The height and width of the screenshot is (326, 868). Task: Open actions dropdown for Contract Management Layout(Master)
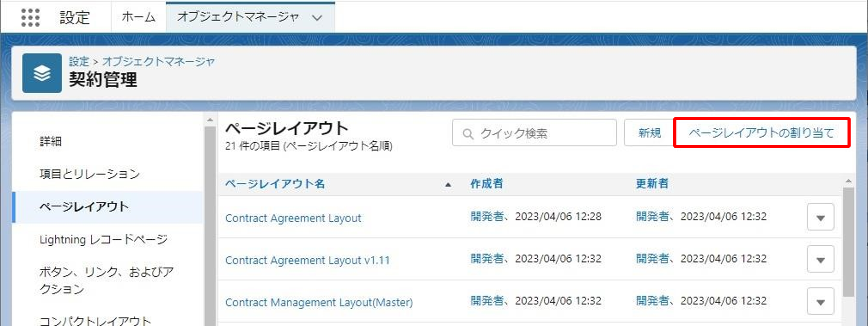tap(820, 301)
